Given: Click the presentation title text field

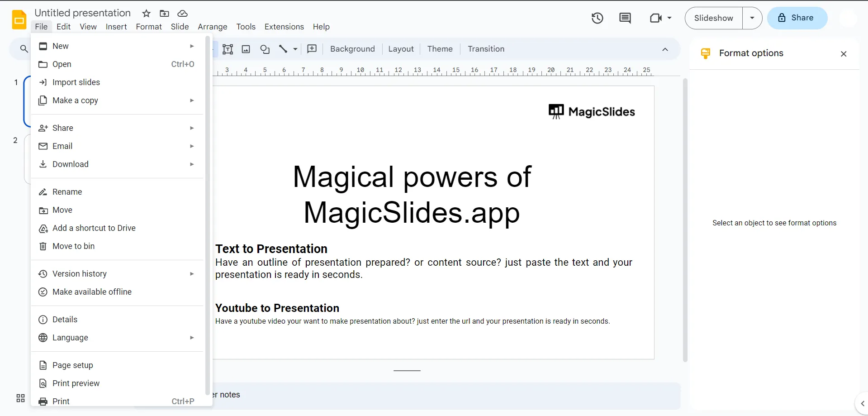Looking at the screenshot, I should click(83, 13).
